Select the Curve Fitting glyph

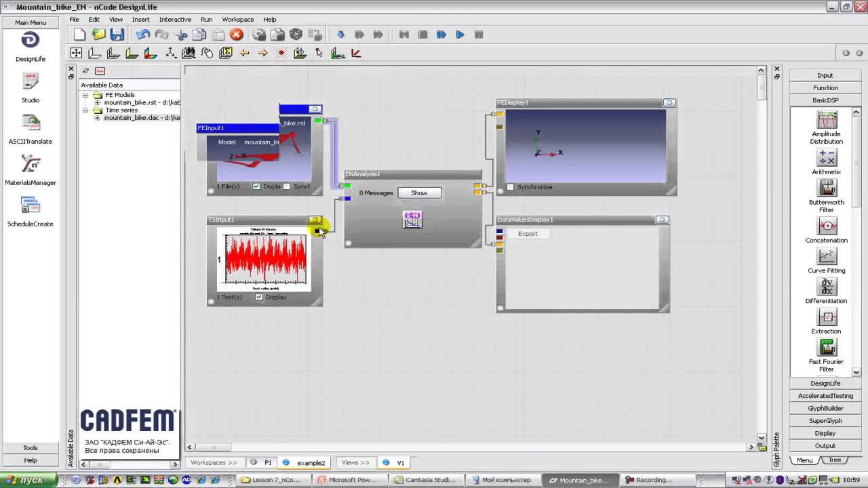click(827, 256)
